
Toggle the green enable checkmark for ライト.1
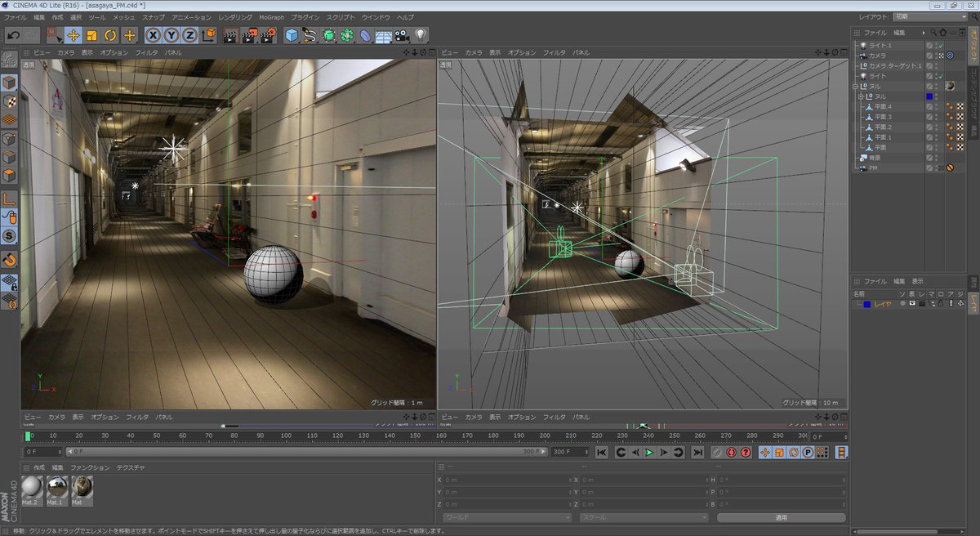click(x=941, y=46)
